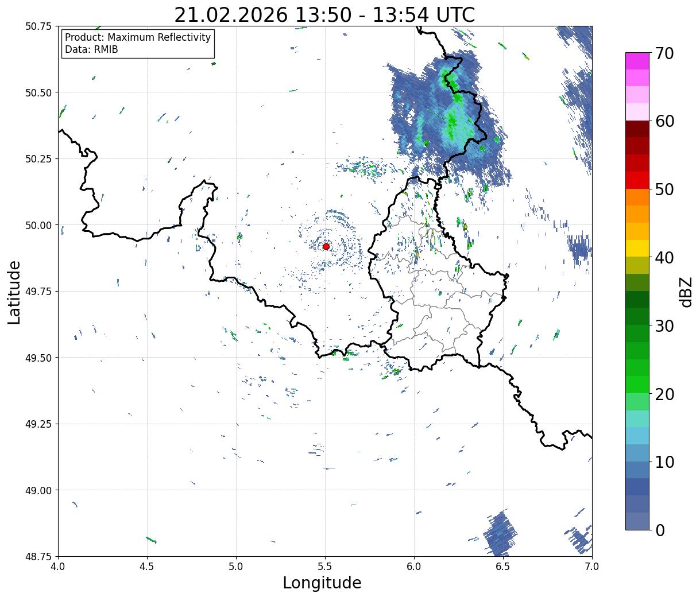Viewport: 700px width, 597px height.
Task: Click the yellow colorbar segment just above 40
Action: [637, 249]
